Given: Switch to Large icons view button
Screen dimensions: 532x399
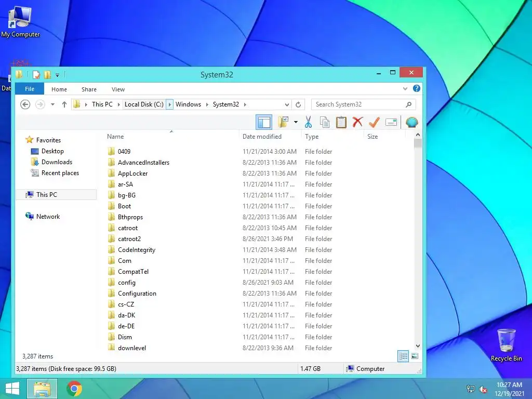Looking at the screenshot, I should coord(415,356).
